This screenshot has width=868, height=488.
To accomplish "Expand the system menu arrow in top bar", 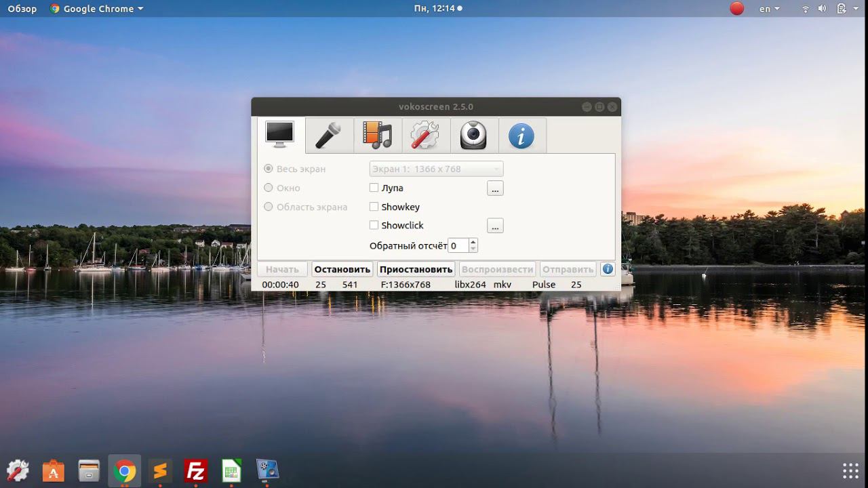I will pos(856,9).
